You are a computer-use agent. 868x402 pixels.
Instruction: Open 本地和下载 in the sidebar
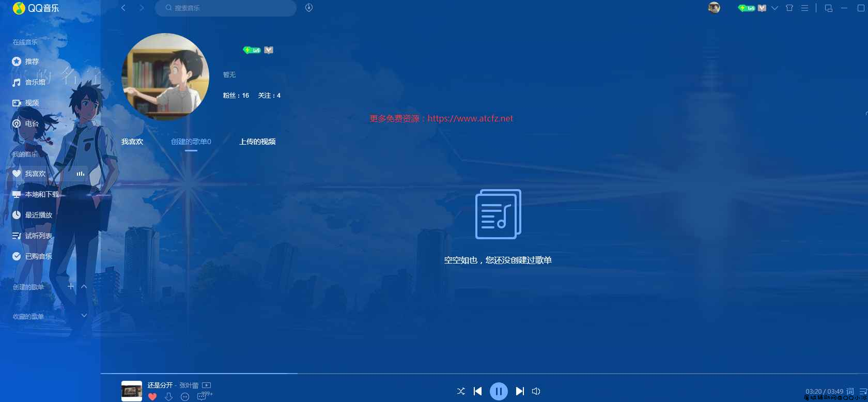pyautogui.click(x=36, y=194)
